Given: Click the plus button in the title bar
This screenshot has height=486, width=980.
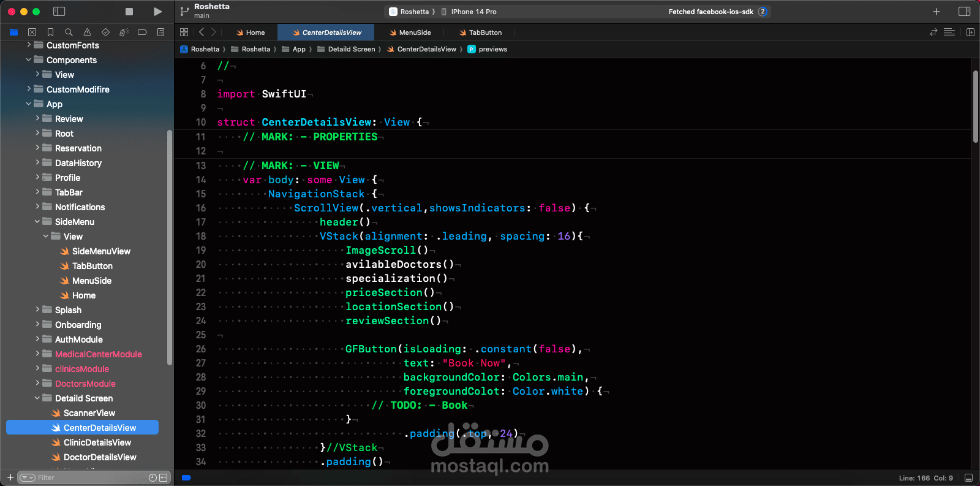Looking at the screenshot, I should pos(937,12).
